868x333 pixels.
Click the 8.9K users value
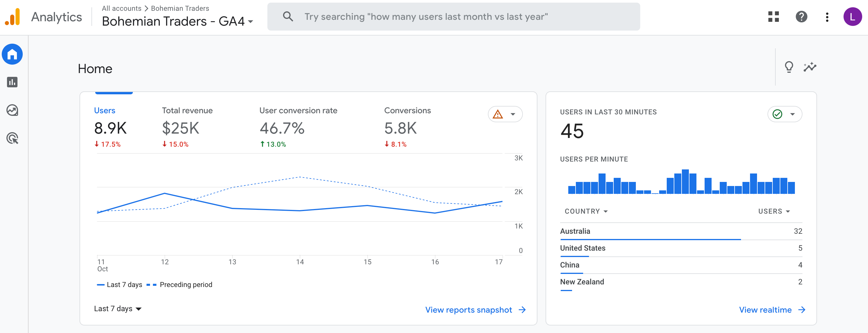pos(110,128)
